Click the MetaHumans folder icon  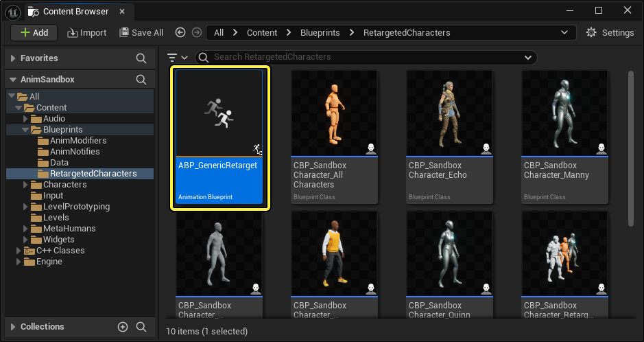tap(36, 229)
